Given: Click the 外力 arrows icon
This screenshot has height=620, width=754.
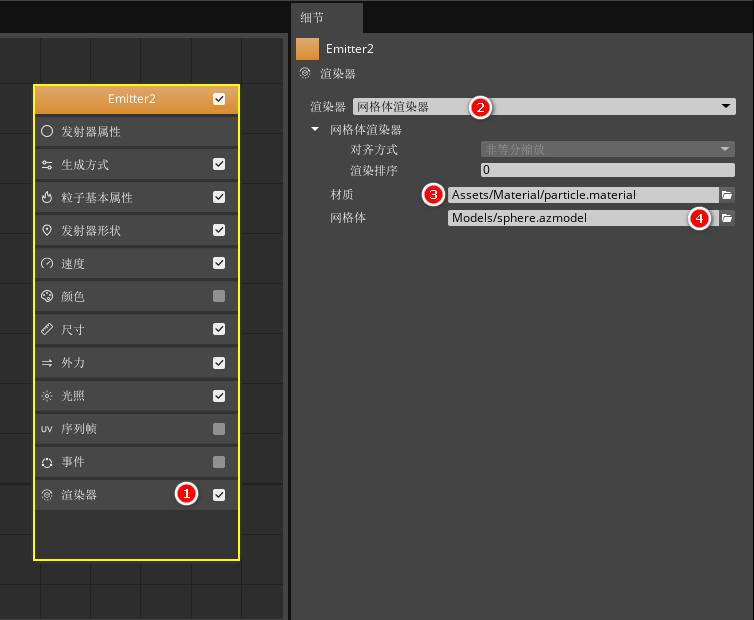Looking at the screenshot, I should 47,363.
